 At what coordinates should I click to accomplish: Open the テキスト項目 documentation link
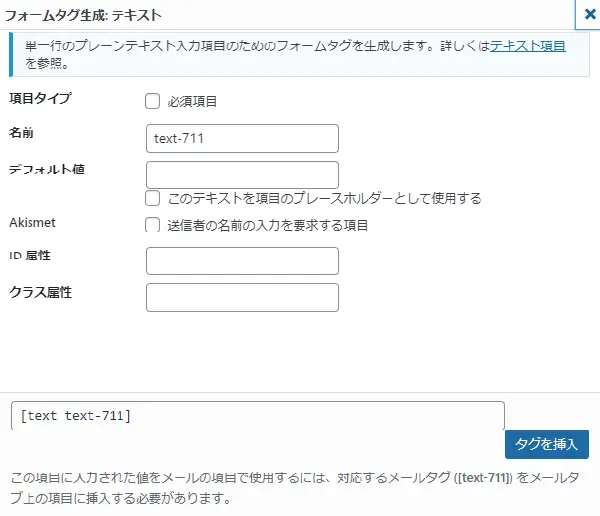528,46
